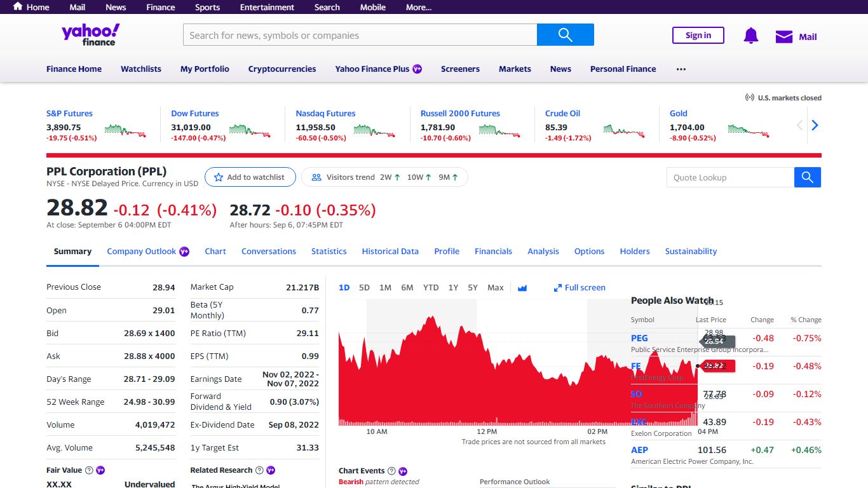Click the Company Outlook plus badge

(184, 251)
